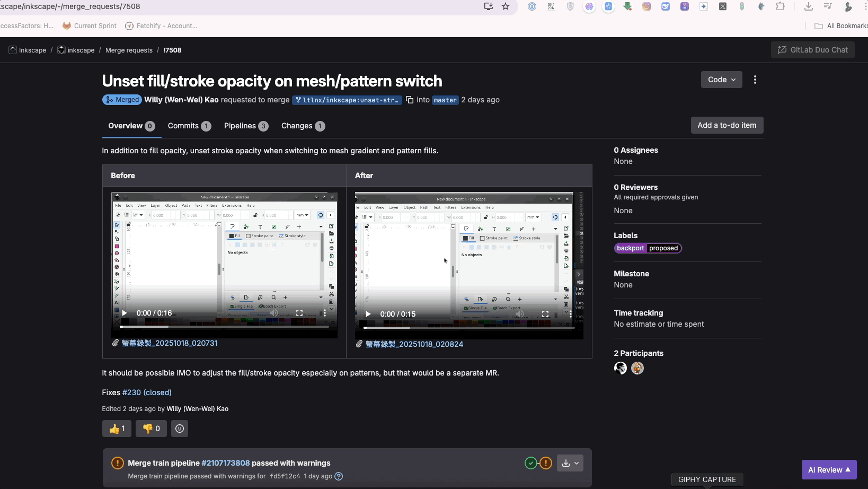The image size is (868, 489).
Task: Expand the artifacts download dropdown chevron
Action: [x=576, y=463]
